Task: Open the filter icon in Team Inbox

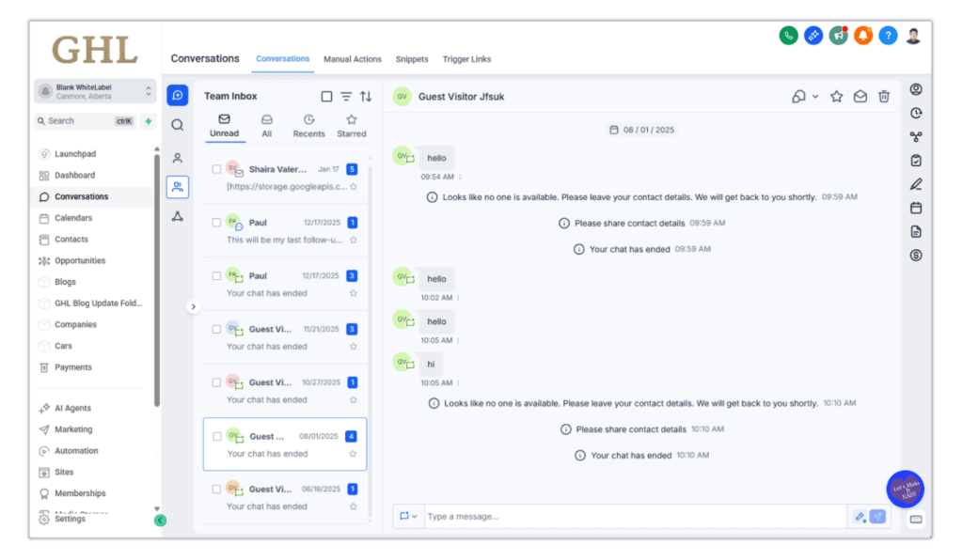Action: [x=346, y=96]
